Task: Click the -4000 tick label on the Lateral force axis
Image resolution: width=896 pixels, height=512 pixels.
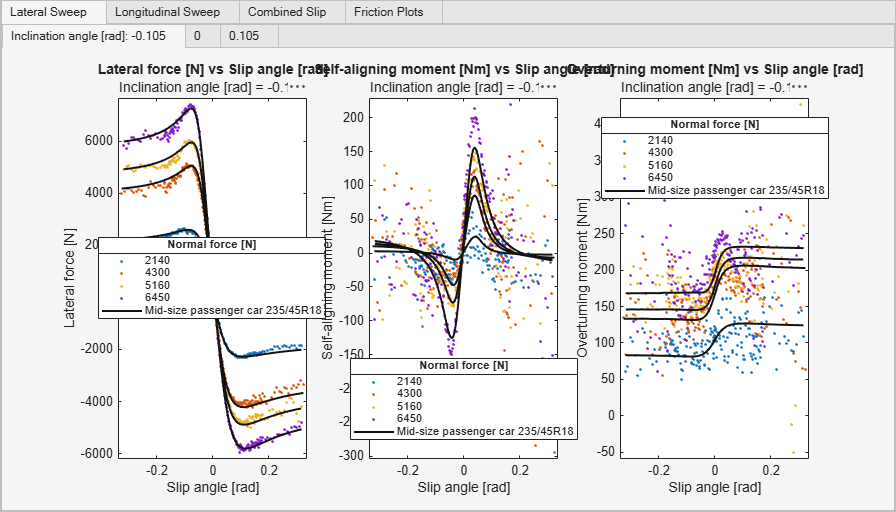Action: tap(96, 402)
